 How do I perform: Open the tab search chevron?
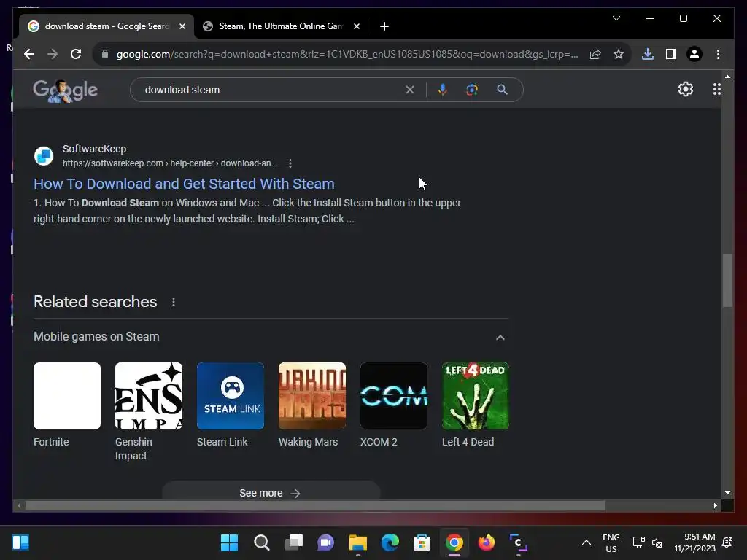[616, 18]
